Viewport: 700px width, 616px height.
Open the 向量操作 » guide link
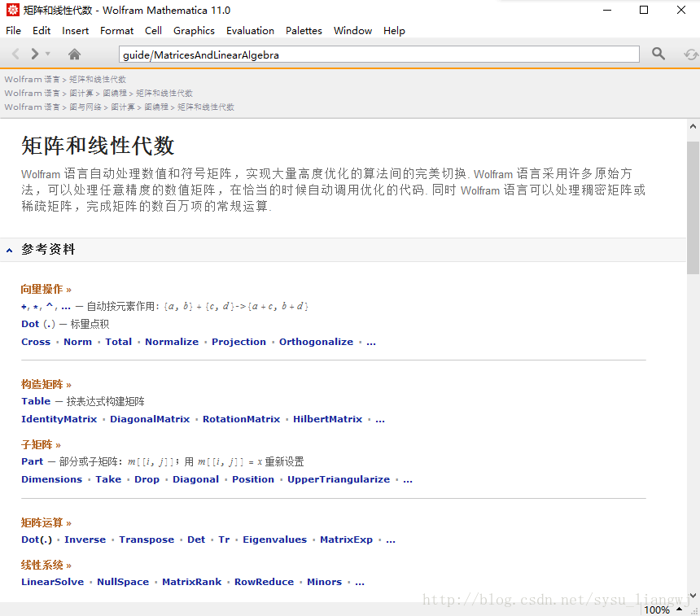(x=46, y=289)
